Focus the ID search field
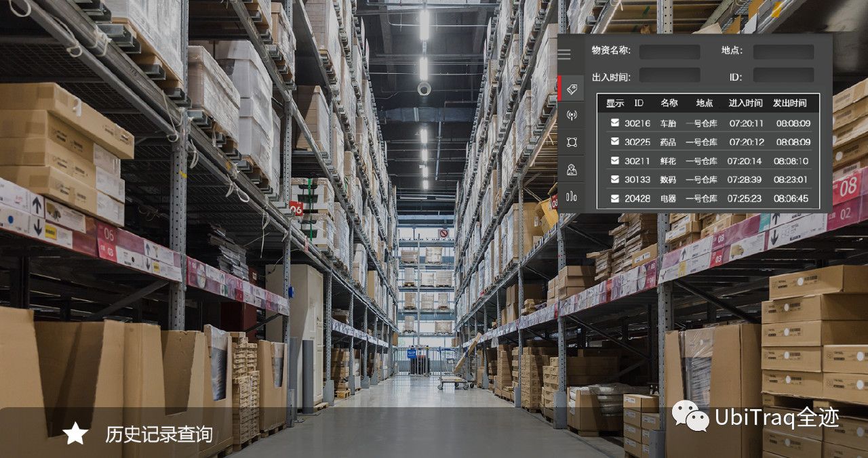This screenshot has height=458, width=868. 783,75
